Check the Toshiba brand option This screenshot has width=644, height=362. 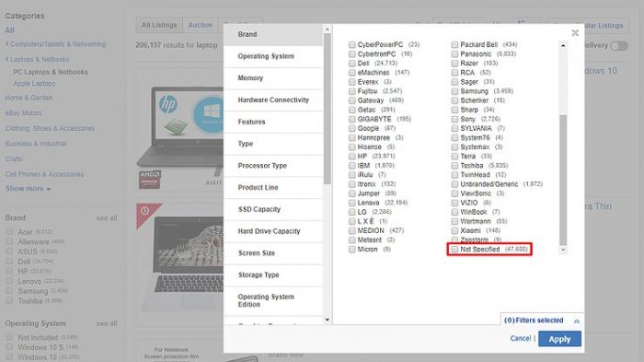[454, 166]
